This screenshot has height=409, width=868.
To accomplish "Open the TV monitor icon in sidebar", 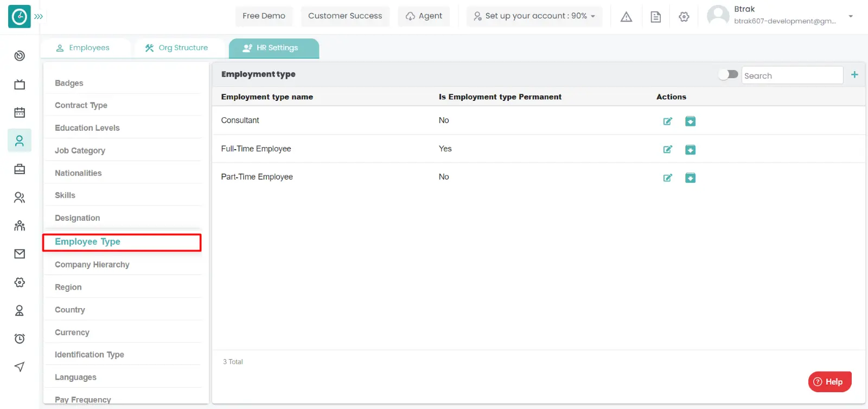I will (20, 84).
